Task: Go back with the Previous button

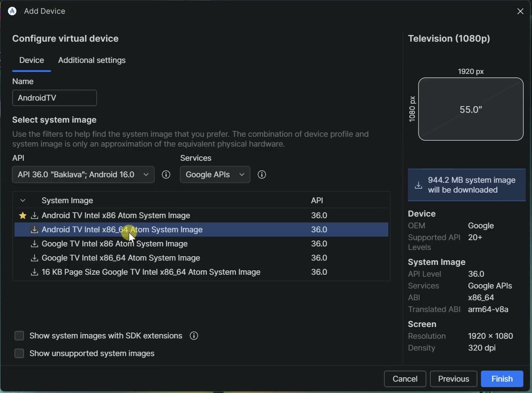Action: pos(453,379)
